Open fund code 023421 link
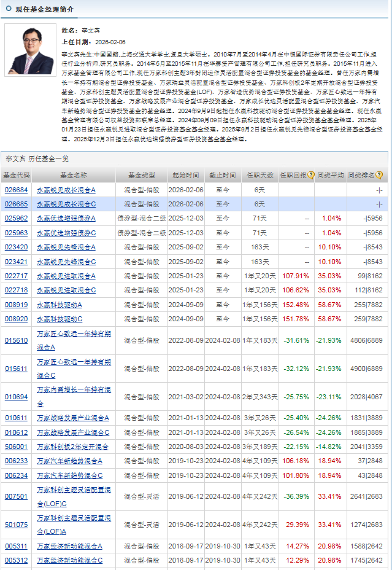The image size is (392, 570). point(16,262)
